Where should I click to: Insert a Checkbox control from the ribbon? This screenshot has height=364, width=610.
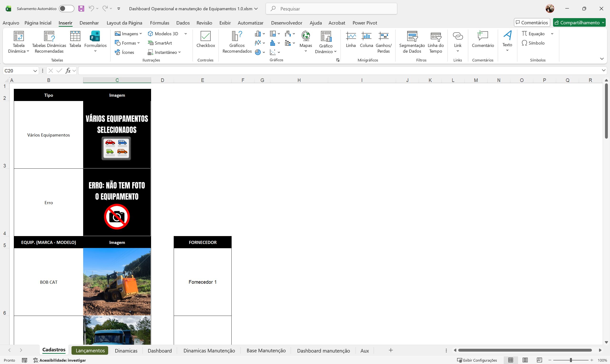click(206, 39)
